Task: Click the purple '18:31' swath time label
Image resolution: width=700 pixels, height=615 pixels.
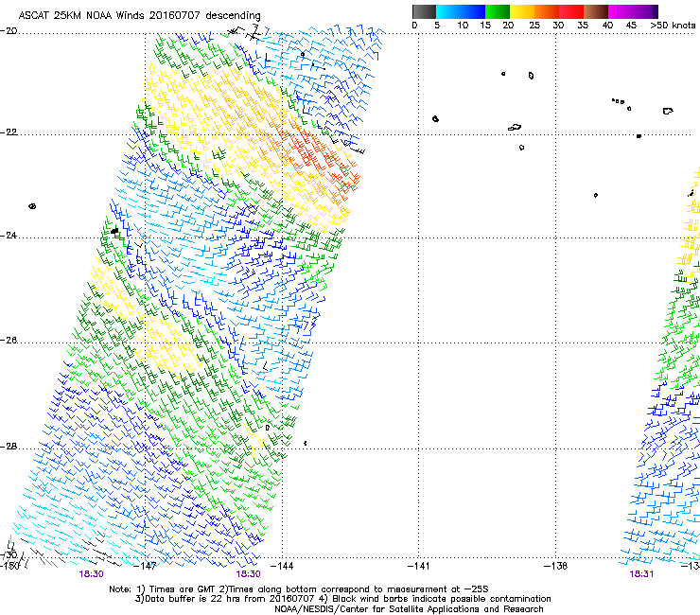Action: (641, 574)
